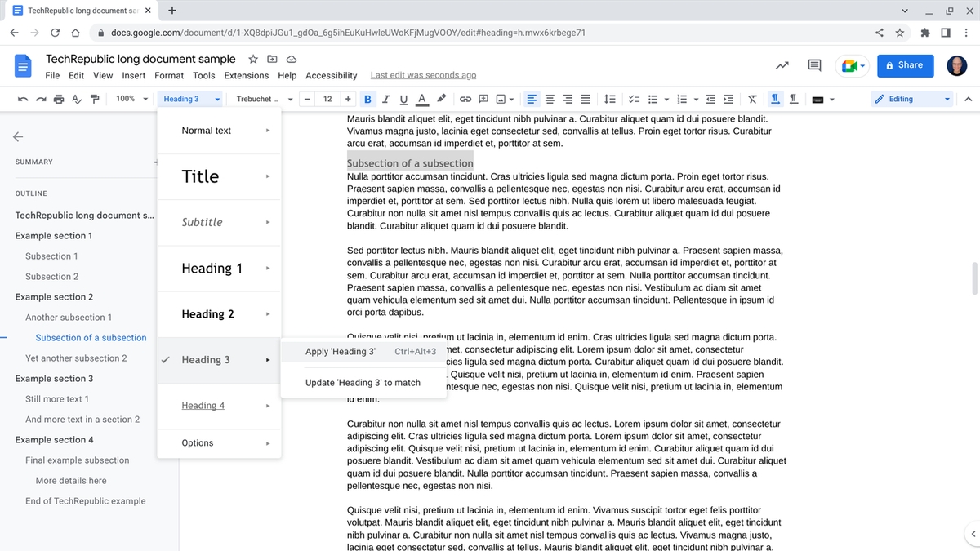
Task: Open the spelling and grammar check
Action: [75, 98]
